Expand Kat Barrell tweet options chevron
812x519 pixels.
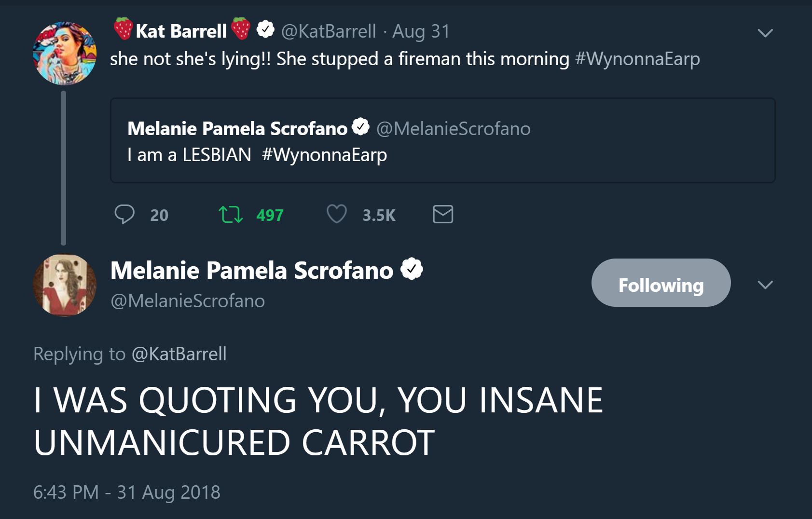pyautogui.click(x=765, y=33)
